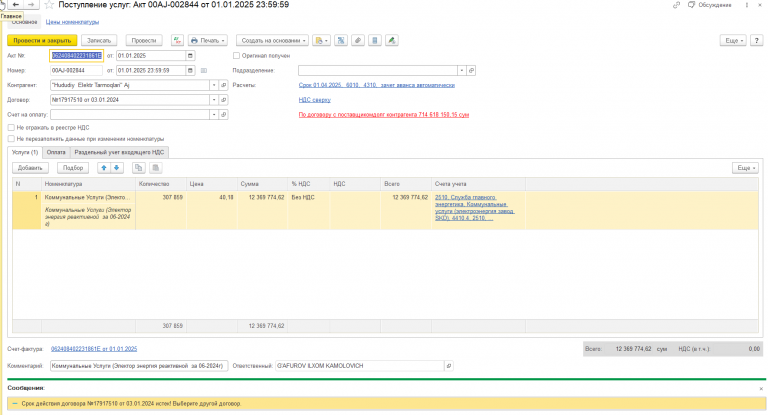
Task: Click the Количество cell 307 859
Action: point(161,197)
